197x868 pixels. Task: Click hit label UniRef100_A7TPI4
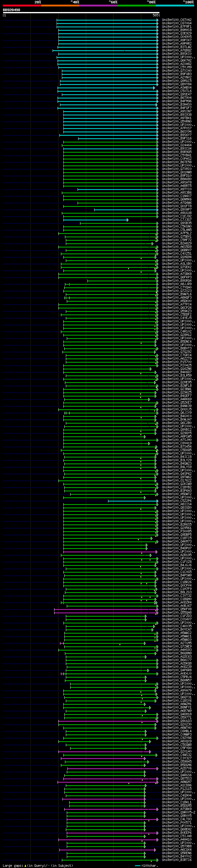tap(177, 304)
